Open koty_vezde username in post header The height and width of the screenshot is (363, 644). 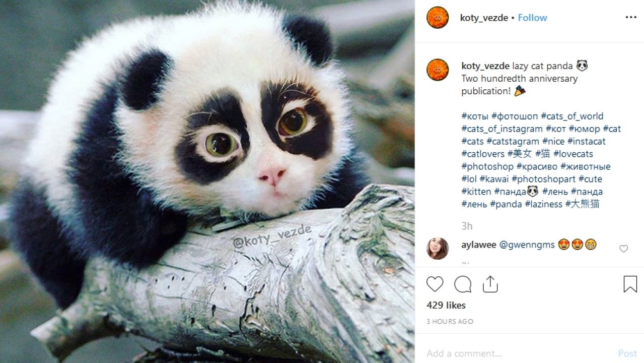[x=484, y=18]
